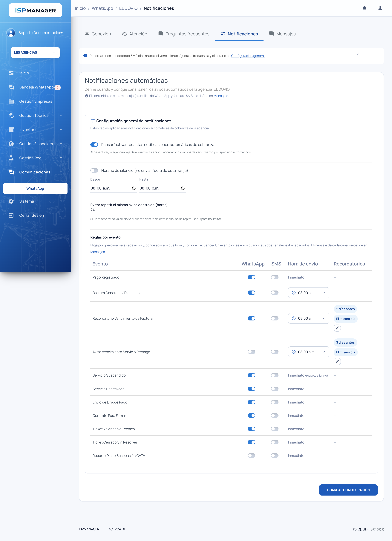Click the clock icon in Hasta field

pos(183,188)
